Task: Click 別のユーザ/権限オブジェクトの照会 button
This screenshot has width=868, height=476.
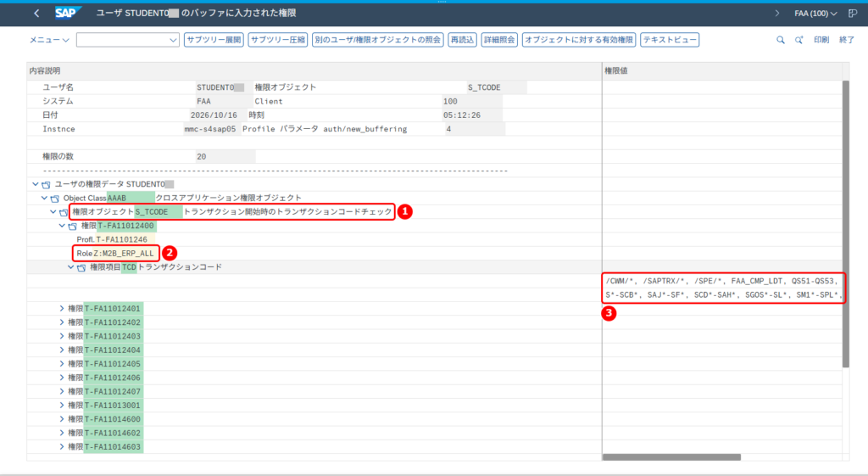Action: pos(377,40)
